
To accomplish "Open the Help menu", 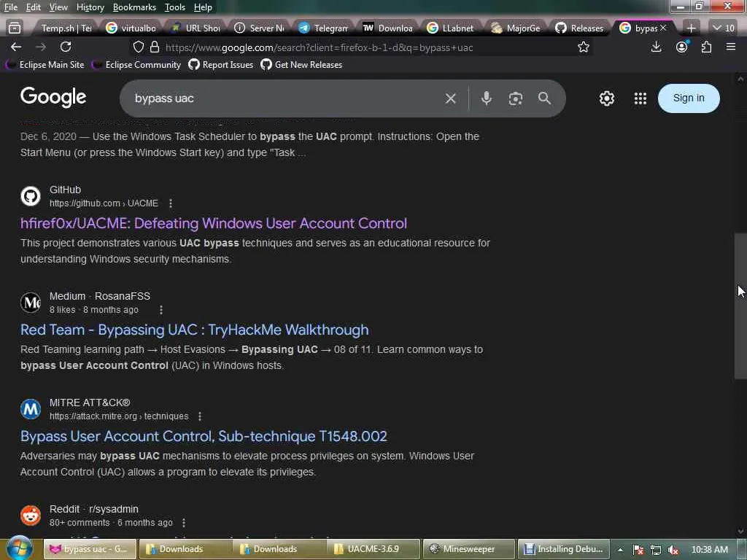I will pos(203,7).
